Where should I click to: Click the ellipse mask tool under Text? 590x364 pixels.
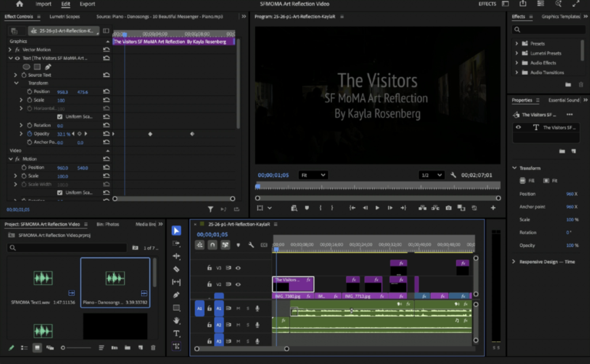(27, 67)
